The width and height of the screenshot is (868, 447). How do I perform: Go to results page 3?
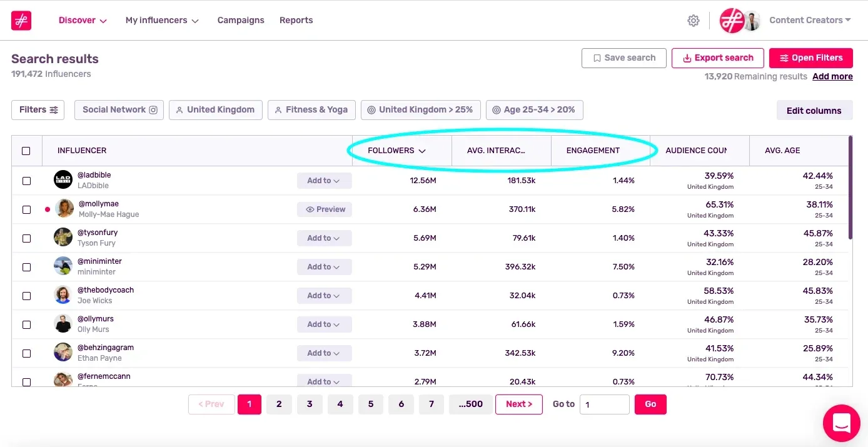click(310, 404)
